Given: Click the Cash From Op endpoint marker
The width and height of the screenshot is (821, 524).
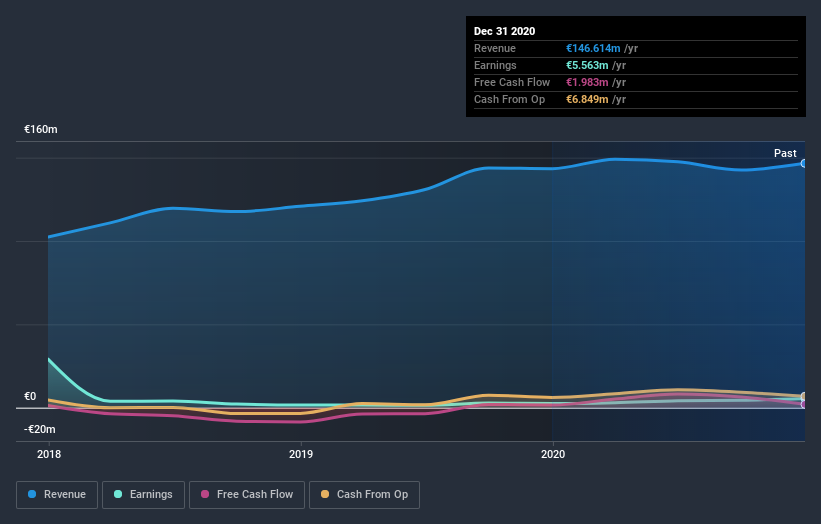Looking at the screenshot, I should click(804, 396).
